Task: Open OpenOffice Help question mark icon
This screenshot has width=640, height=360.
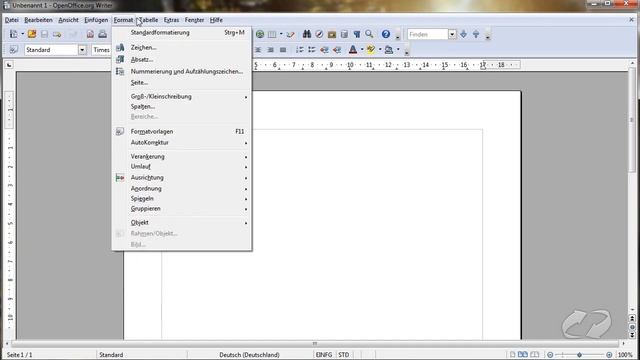Action: pyautogui.click(x=386, y=34)
